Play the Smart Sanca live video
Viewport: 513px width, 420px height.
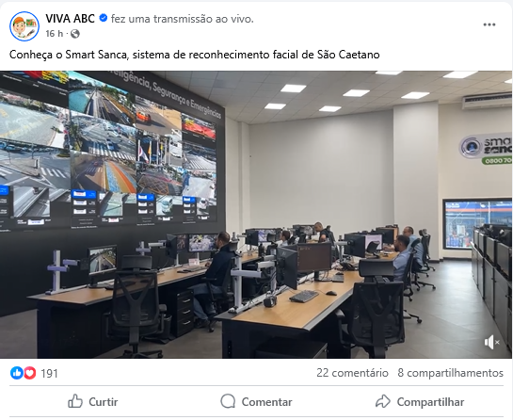(x=256, y=215)
